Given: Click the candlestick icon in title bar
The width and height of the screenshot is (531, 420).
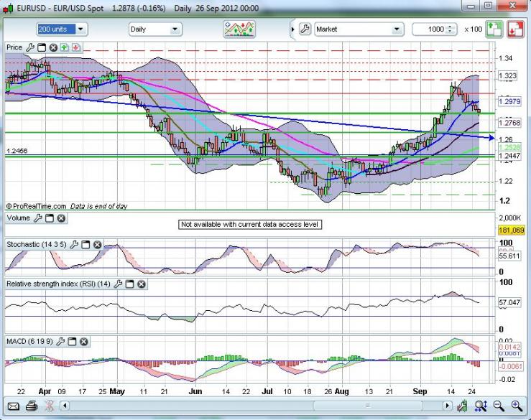Looking at the screenshot, I should click(8, 9).
